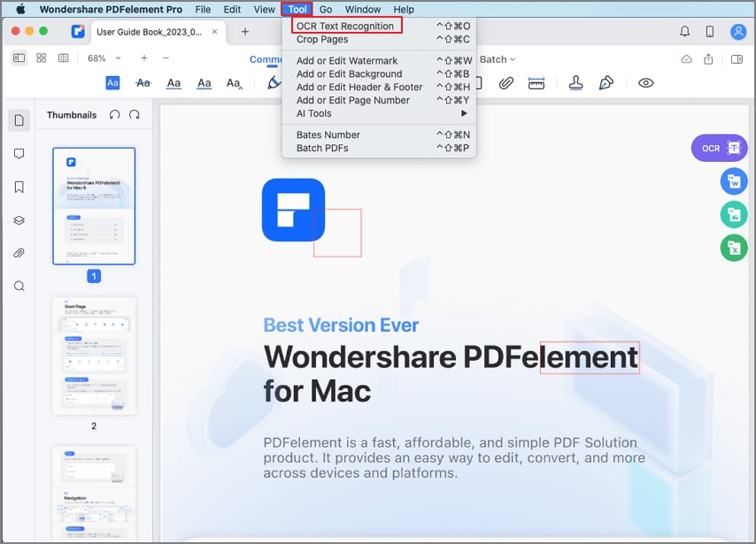Switch to grid thumbnail view
756x544 pixels.
coord(42,57)
